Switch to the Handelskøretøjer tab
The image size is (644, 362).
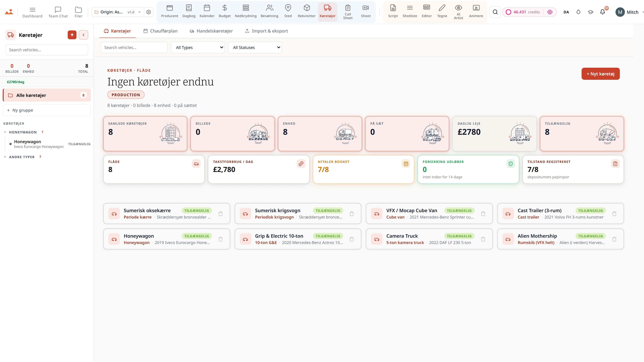pyautogui.click(x=211, y=31)
